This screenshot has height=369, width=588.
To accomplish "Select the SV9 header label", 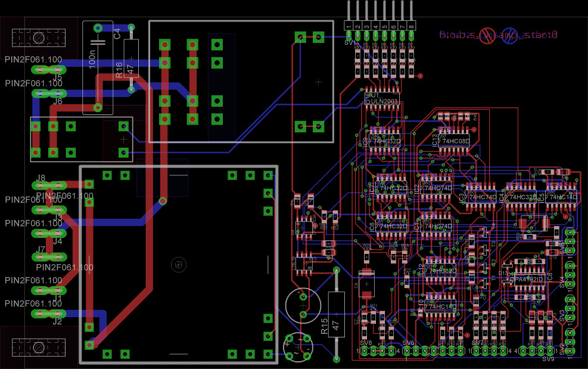I will tap(548, 359).
